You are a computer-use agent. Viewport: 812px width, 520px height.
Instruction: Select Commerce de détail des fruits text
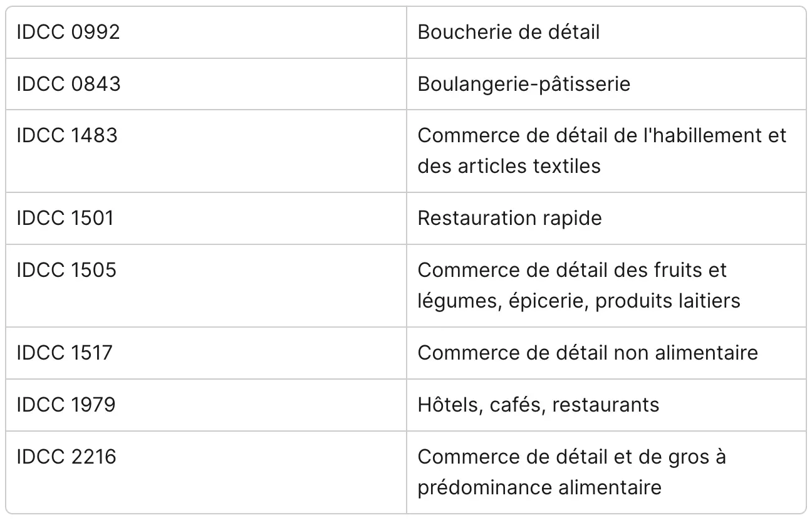pos(571,270)
